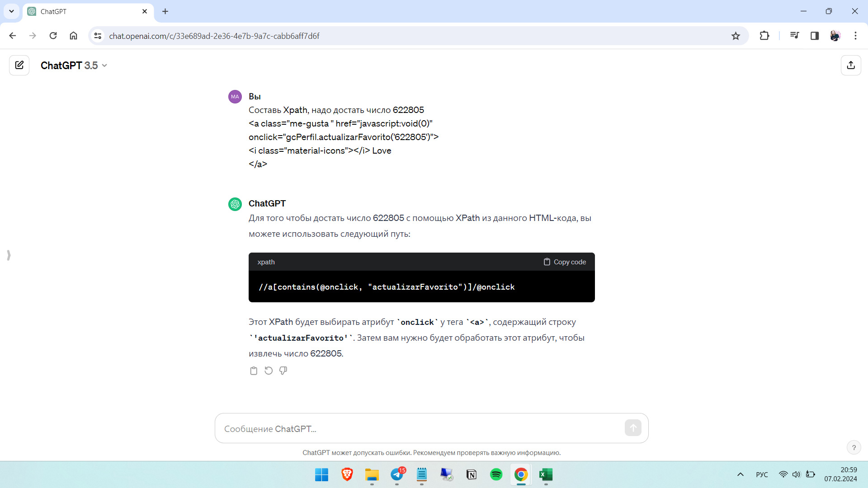View site information for chat.openai.com
This screenshot has height=488, width=868.
pos(98,36)
